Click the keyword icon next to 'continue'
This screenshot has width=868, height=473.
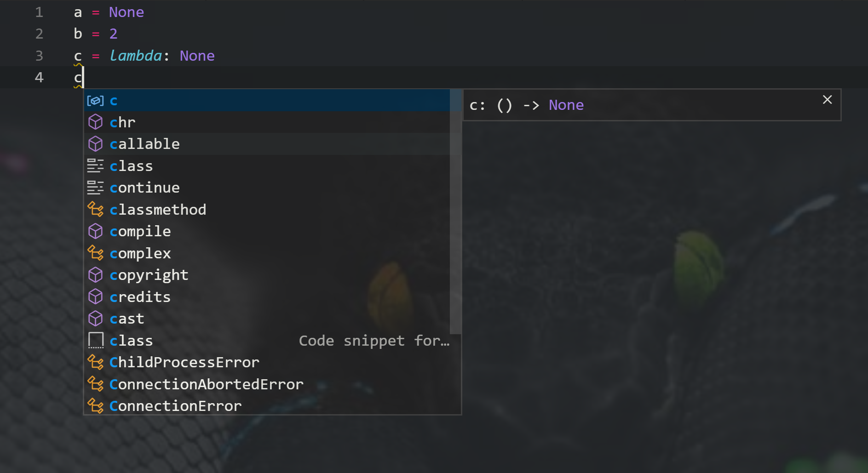95,188
